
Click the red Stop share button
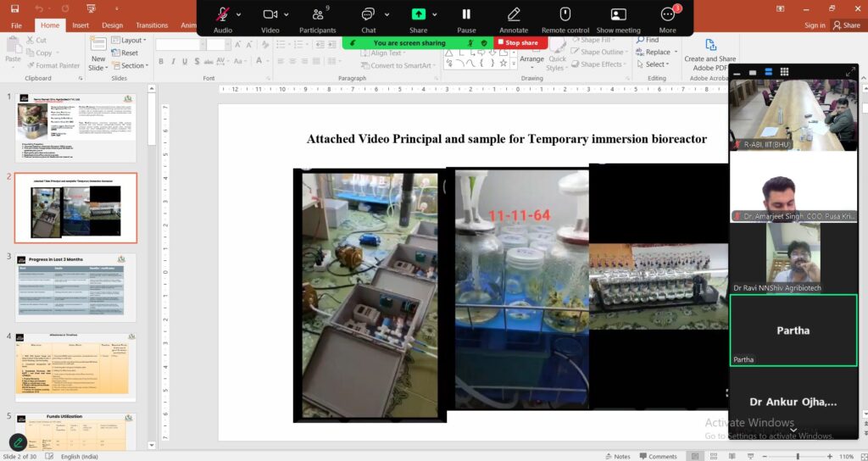[518, 42]
